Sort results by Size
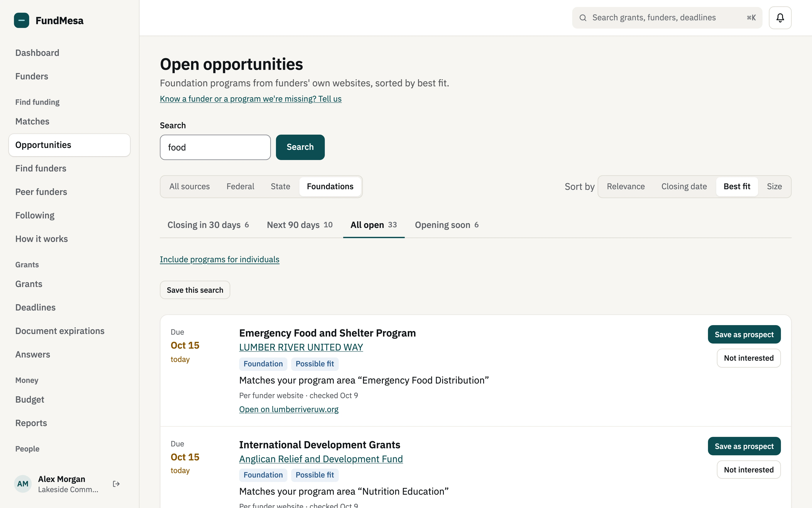 pos(774,186)
